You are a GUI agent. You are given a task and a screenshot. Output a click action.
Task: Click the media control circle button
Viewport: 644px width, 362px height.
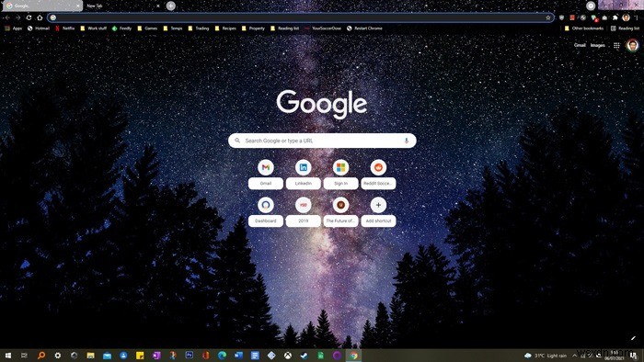coord(591,6)
